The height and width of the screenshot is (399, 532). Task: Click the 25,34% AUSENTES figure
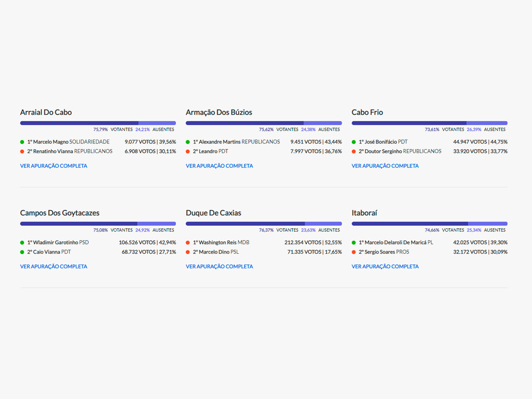click(486, 230)
